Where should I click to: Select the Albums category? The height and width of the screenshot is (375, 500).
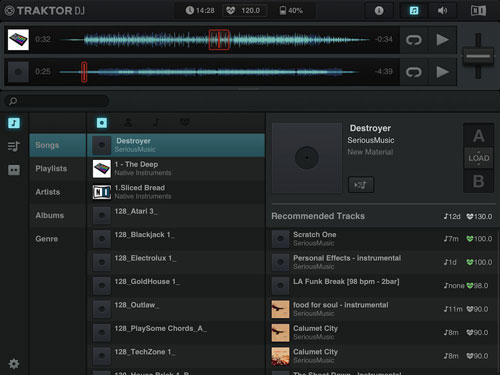tap(58, 215)
